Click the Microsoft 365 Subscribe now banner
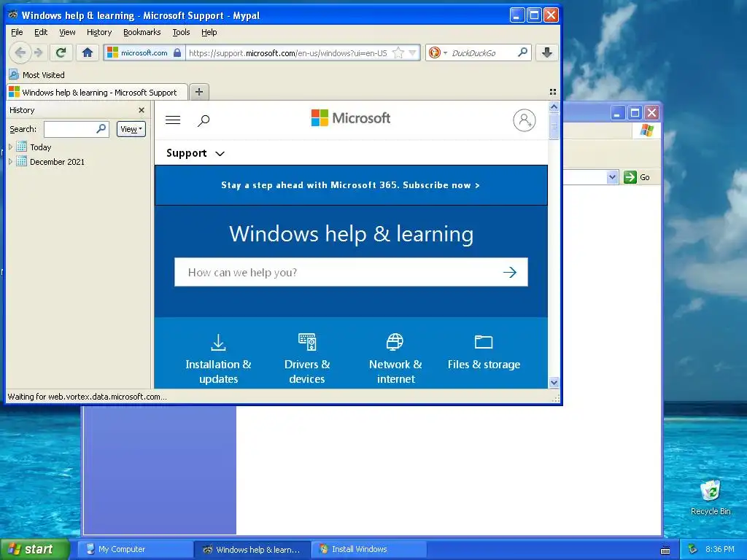The width and height of the screenshot is (747, 560). click(x=351, y=185)
